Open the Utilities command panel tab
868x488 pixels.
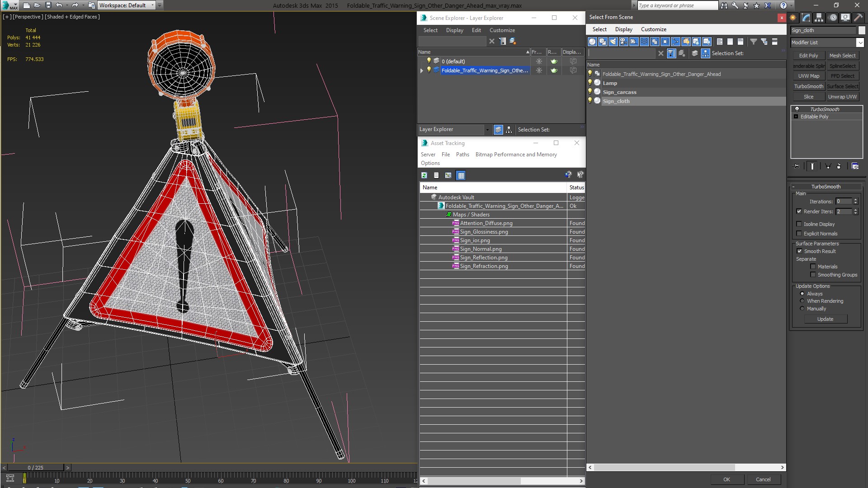pyautogui.click(x=858, y=18)
